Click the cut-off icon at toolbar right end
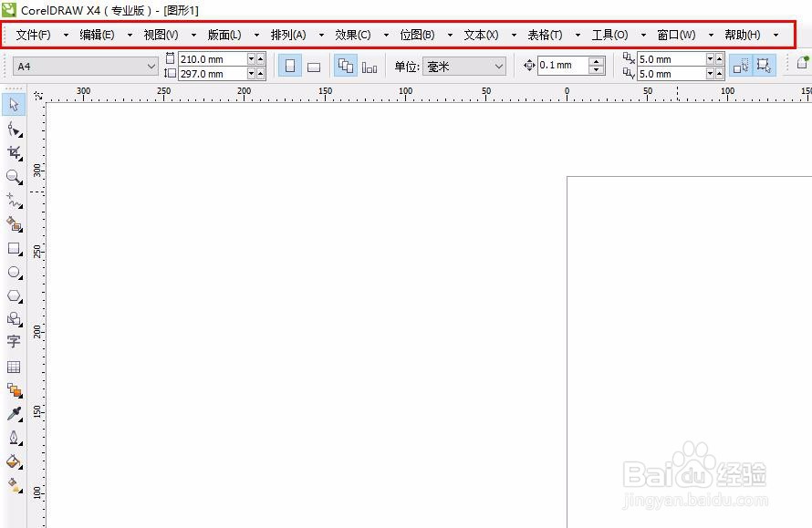This screenshot has width=812, height=528. pos(803,63)
